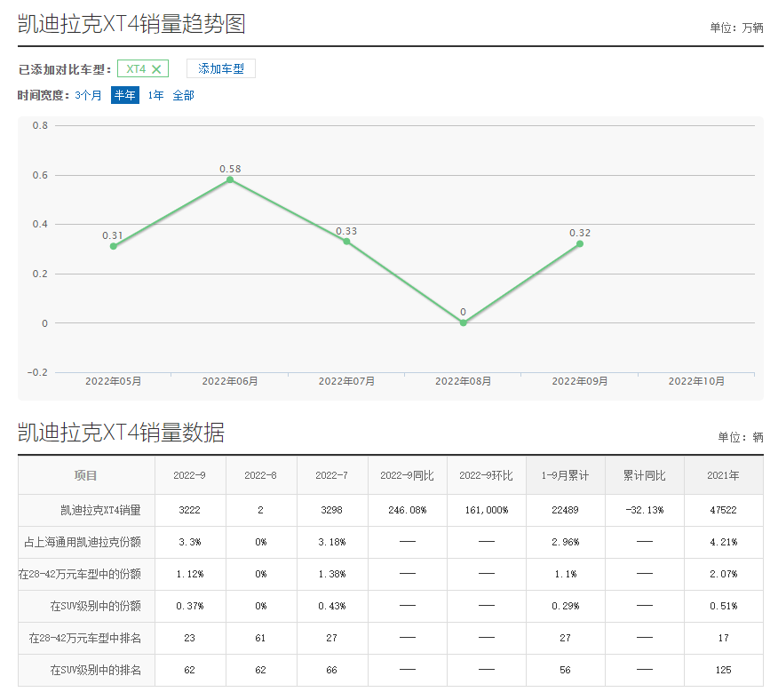Image resolution: width=778 pixels, height=700 pixels.
Task: Remove XT4 tag with the X icon
Action: pos(156,69)
